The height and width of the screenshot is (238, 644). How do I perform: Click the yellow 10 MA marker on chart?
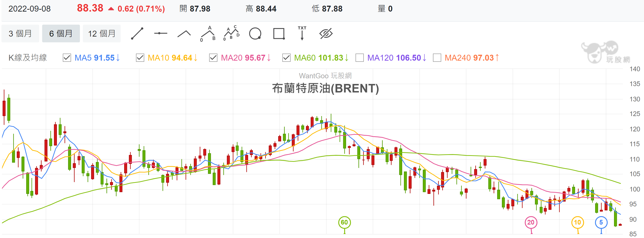pyautogui.click(x=577, y=222)
